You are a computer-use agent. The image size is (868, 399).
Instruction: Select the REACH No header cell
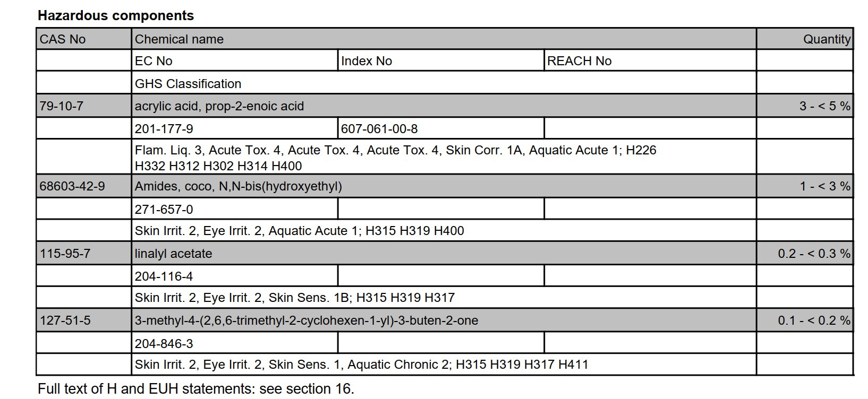click(x=579, y=61)
